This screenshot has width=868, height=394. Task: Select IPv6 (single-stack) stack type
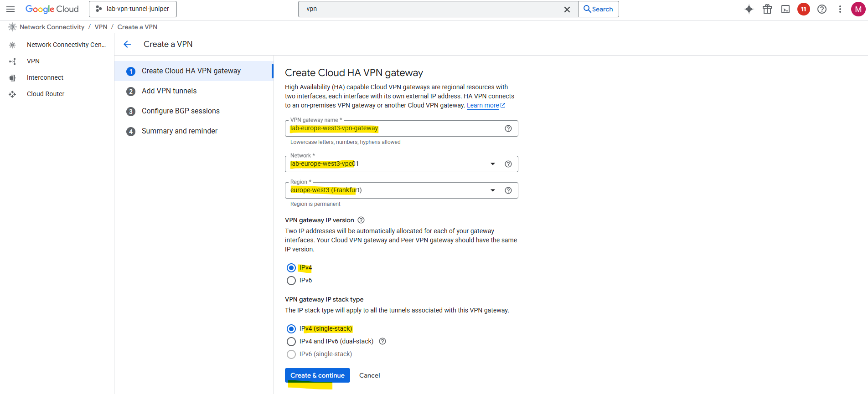[291, 354]
